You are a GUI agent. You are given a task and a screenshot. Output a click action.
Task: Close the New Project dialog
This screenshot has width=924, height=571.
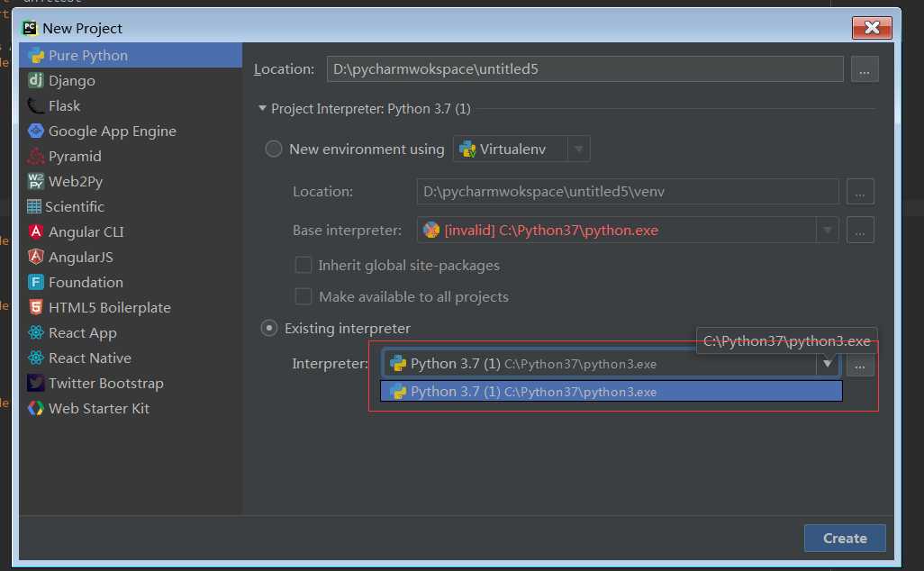[872, 28]
